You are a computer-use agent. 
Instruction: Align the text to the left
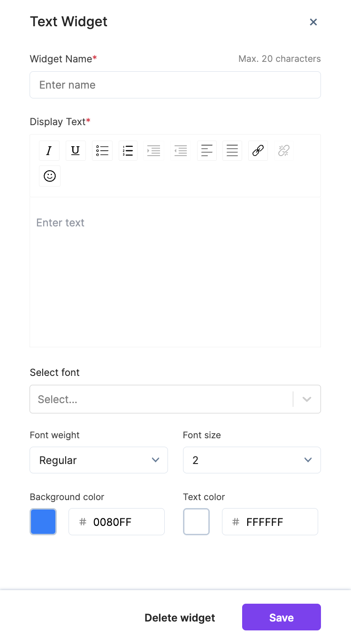206,150
